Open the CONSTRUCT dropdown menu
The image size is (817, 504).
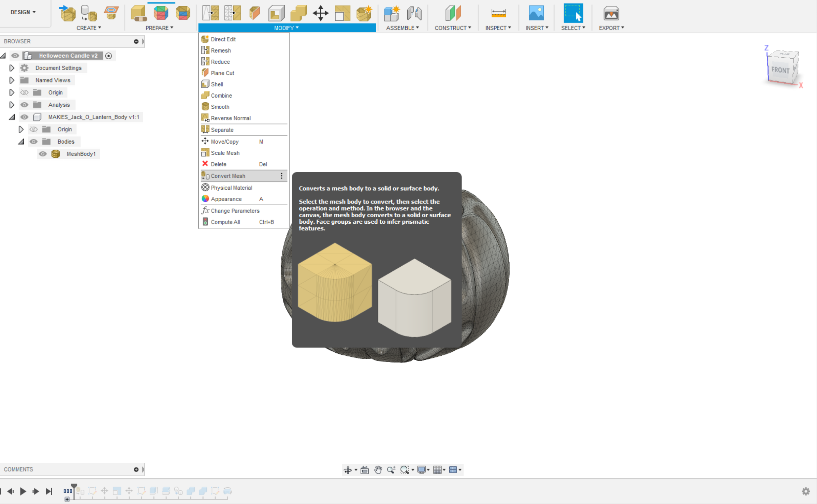point(453,28)
